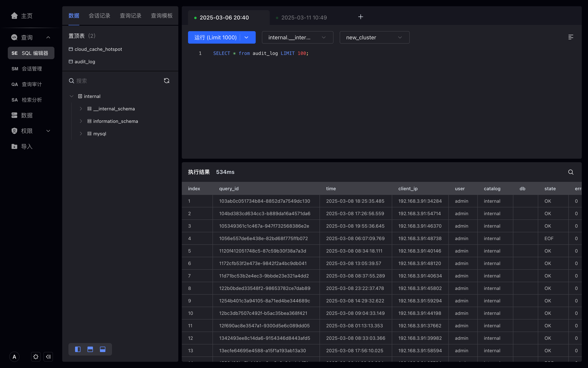Open the 查询 section icon
Screen dimensions: 588x368
14,37
